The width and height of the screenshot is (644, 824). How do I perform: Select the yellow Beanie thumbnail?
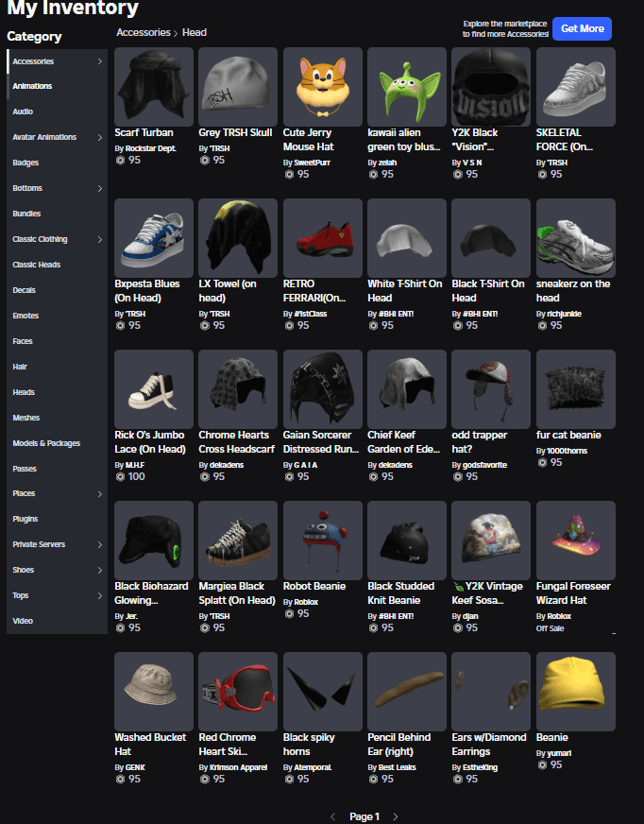click(575, 692)
